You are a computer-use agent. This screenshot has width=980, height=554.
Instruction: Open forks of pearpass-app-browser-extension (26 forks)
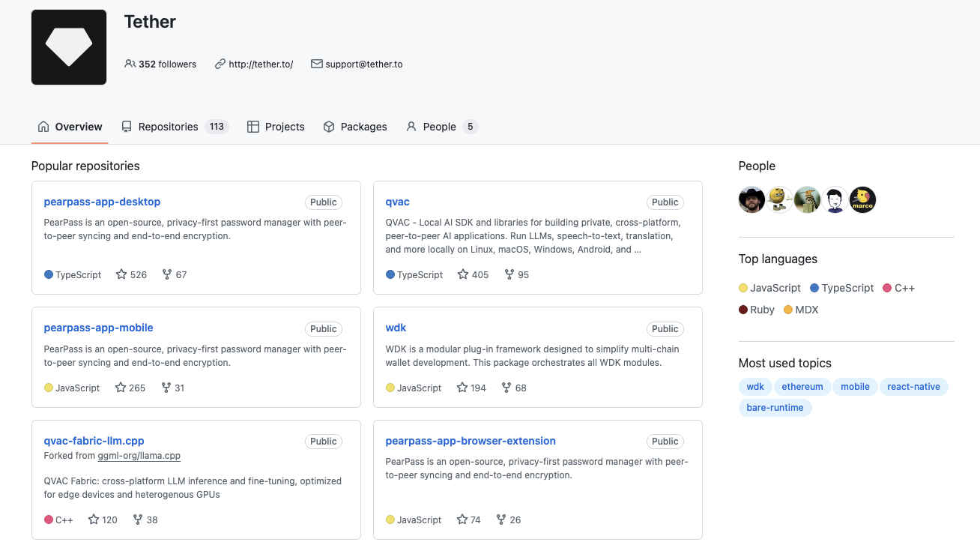[509, 520]
